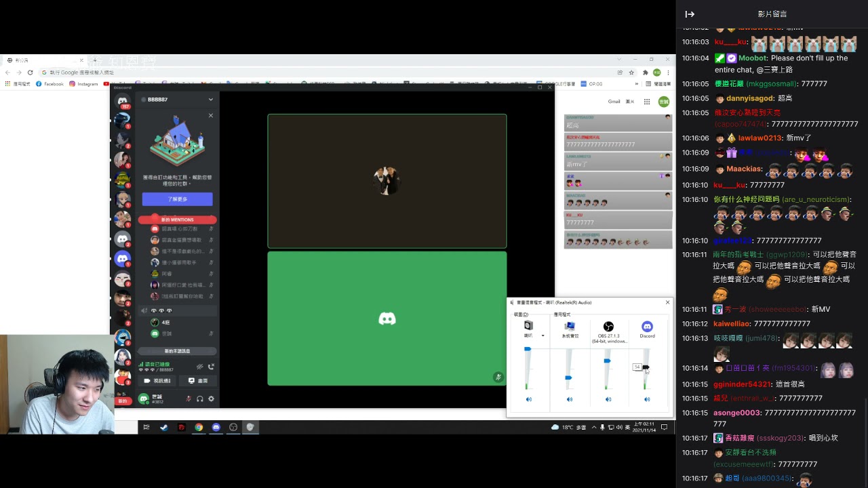
Task: Open Steam from the taskbar
Action: [x=163, y=427]
